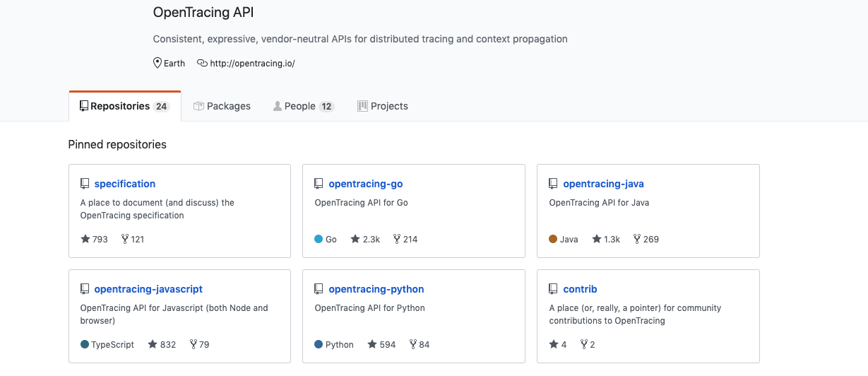The width and height of the screenshot is (868, 376).
Task: Click the star icon for specification repo
Action: point(85,239)
